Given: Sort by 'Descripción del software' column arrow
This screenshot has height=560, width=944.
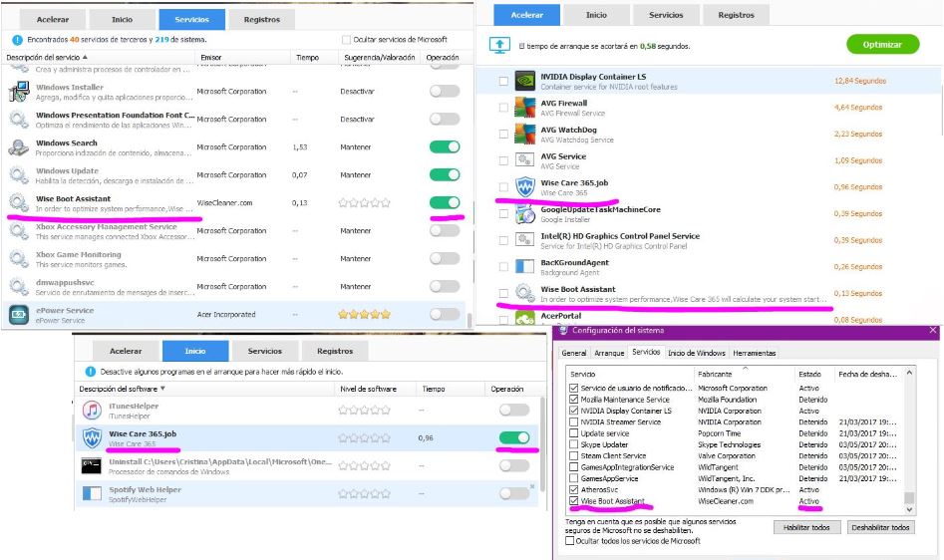Looking at the screenshot, I should pyautogui.click(x=162, y=389).
